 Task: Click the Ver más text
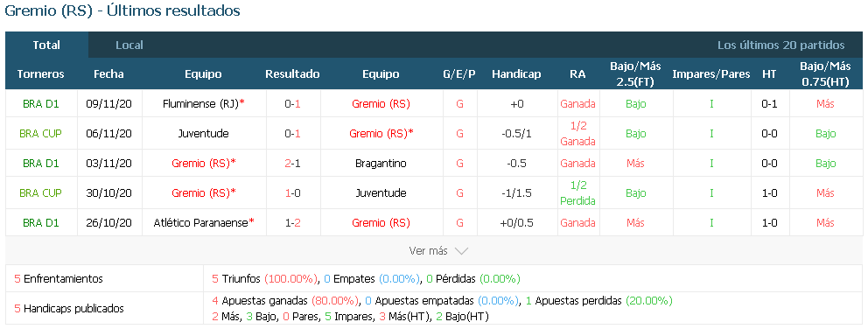pos(428,251)
